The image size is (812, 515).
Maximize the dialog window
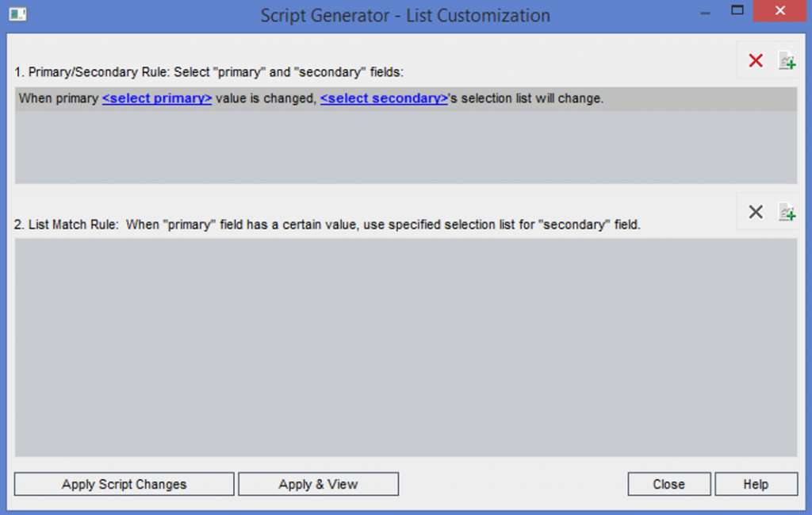[x=736, y=11]
